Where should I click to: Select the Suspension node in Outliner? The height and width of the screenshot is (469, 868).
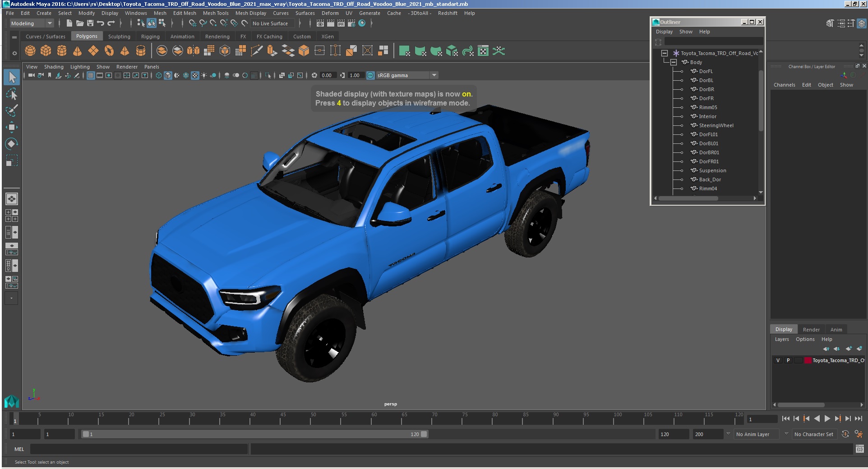[712, 170]
